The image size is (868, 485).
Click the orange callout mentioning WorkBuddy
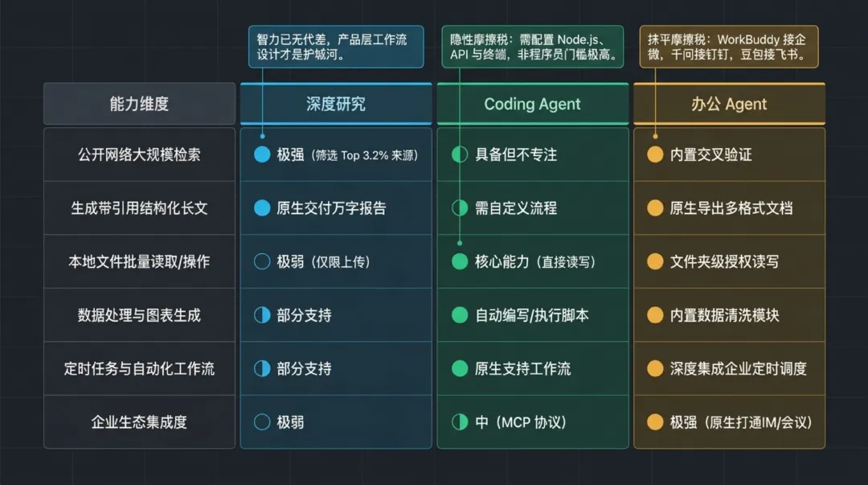[x=729, y=47]
